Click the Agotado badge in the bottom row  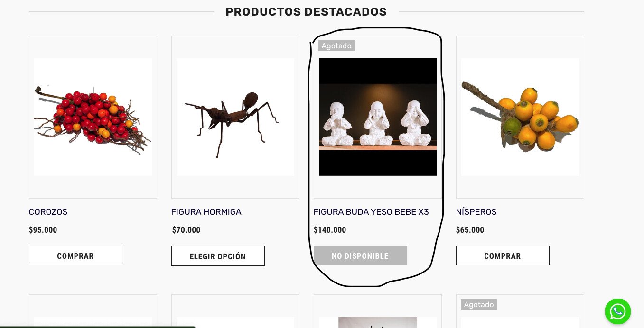479,304
